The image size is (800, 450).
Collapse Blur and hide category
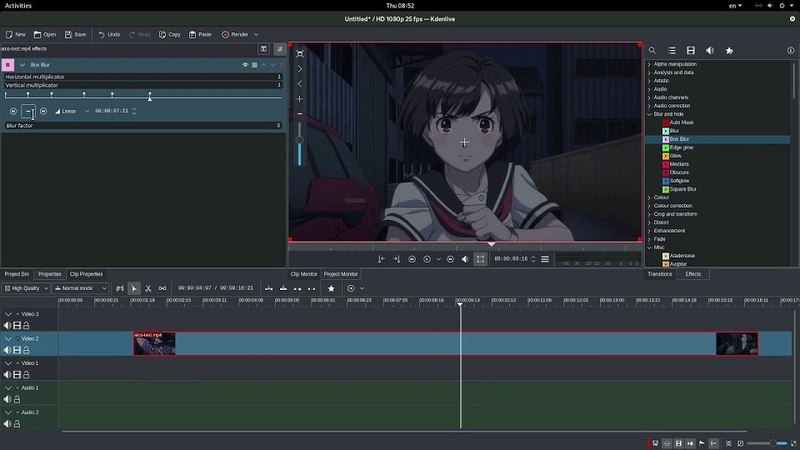point(649,114)
